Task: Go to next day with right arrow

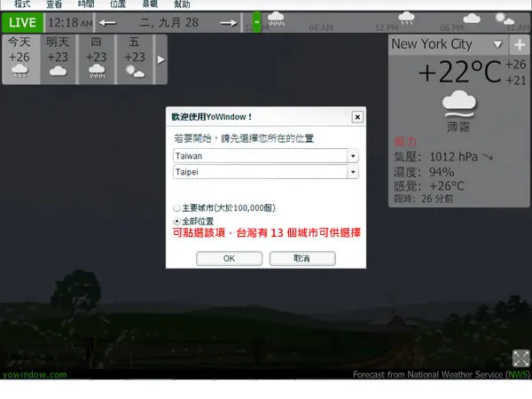Action: [x=229, y=23]
